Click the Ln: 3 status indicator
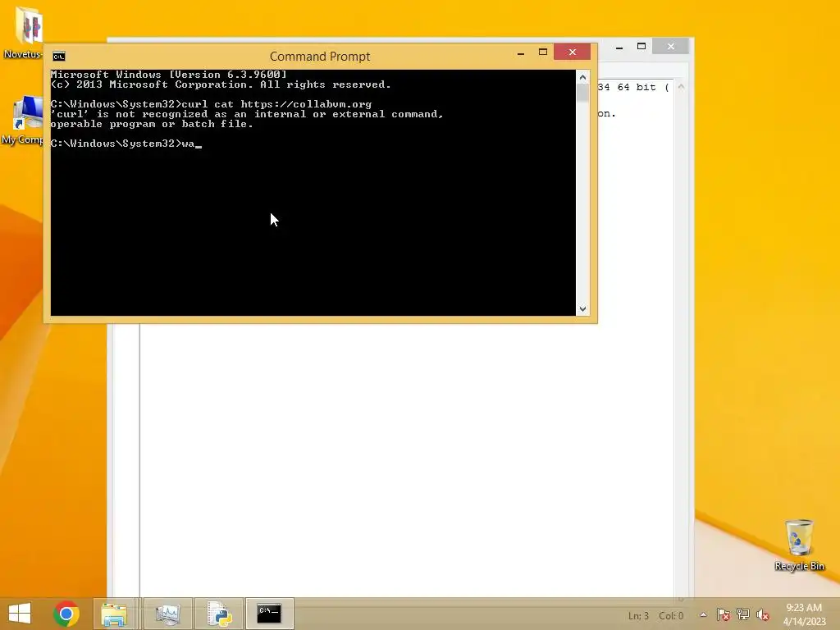The image size is (840, 630). 638,616
